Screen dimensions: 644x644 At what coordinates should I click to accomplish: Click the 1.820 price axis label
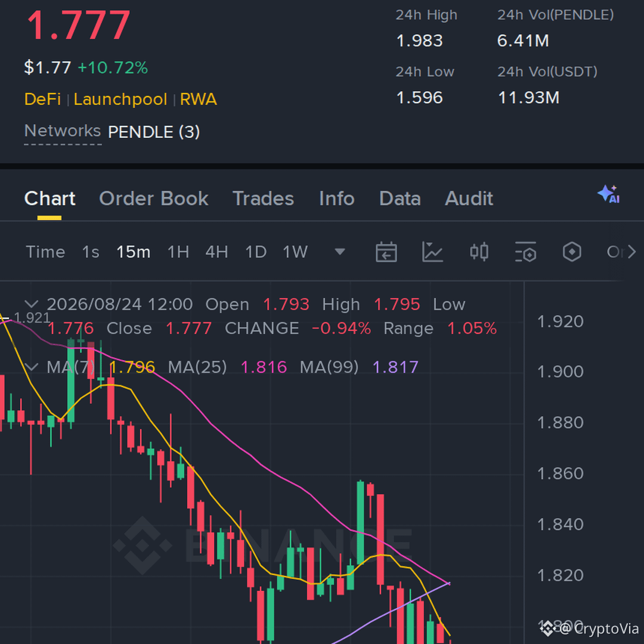click(560, 575)
